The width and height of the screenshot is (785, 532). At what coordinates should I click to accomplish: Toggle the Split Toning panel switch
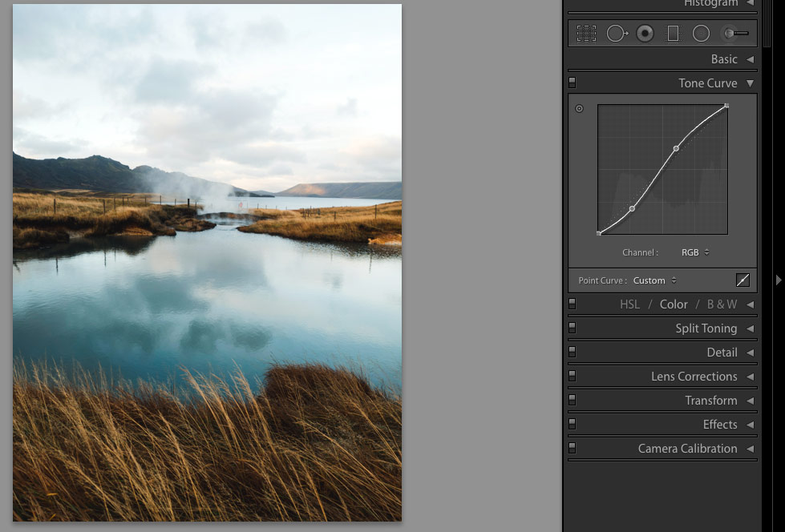(572, 328)
